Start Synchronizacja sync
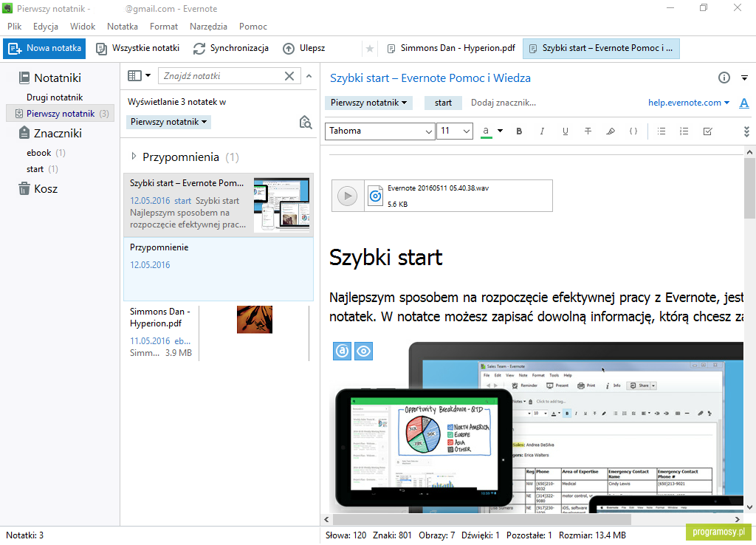756x545 pixels. pos(231,48)
